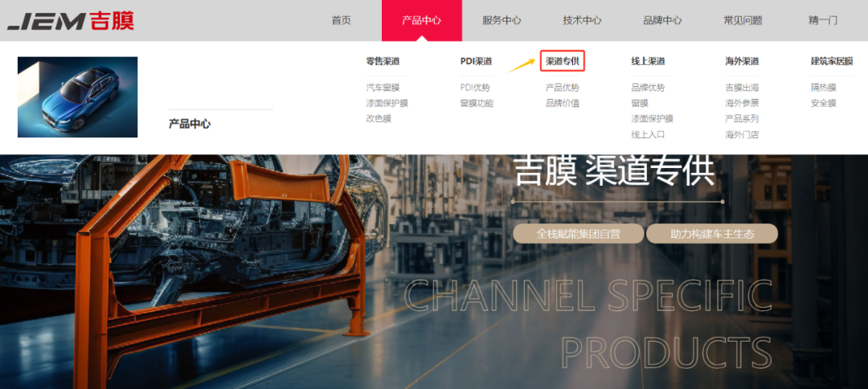Open the 改色膜 link
Screen dimensions: 868x389
(x=379, y=118)
